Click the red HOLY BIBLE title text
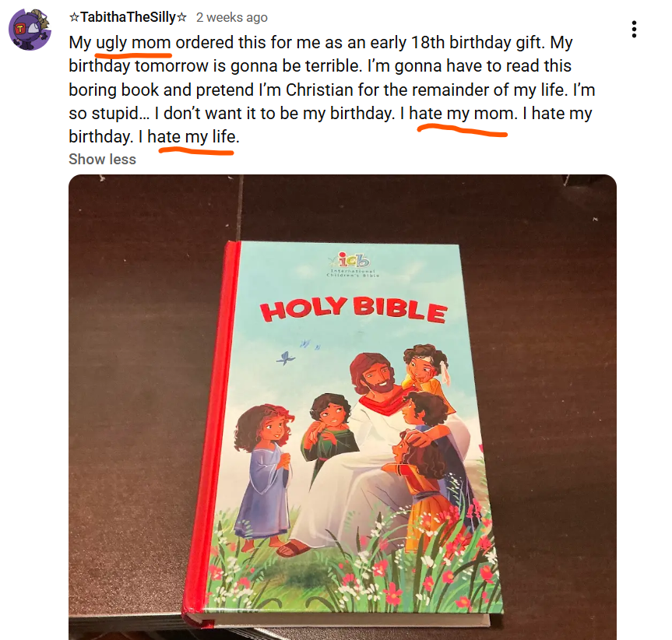 coord(354,308)
